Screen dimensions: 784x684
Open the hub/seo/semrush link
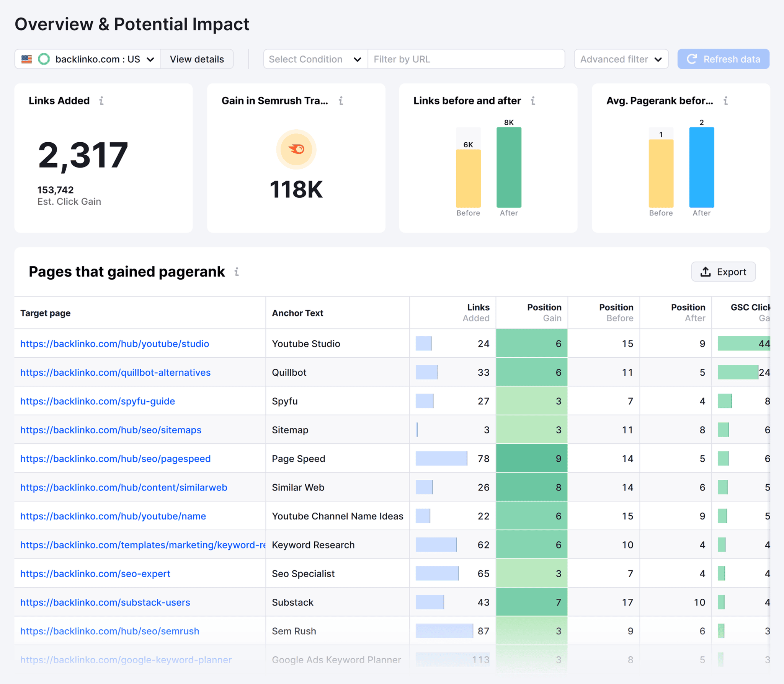click(x=110, y=631)
